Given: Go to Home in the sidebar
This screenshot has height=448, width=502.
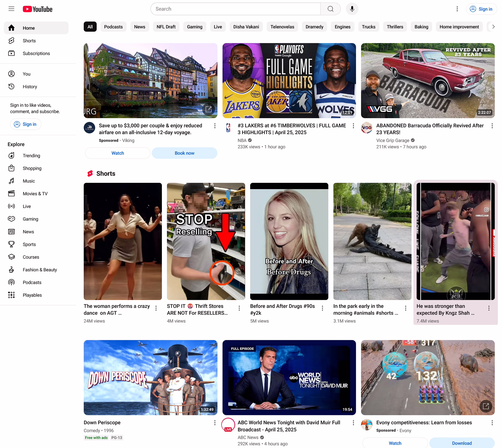Looking at the screenshot, I should click(x=36, y=28).
